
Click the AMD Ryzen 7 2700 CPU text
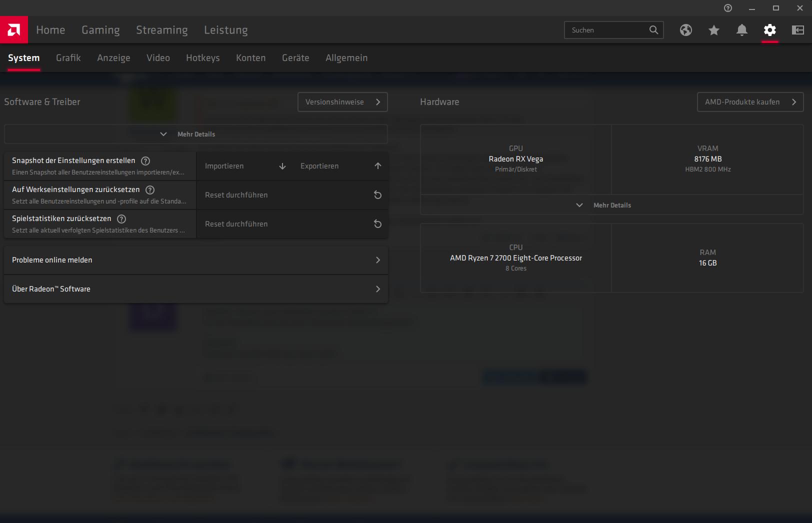516,258
